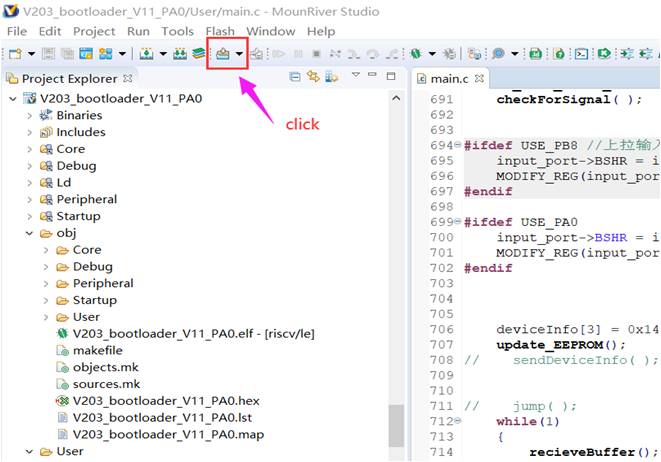
Task: Close the Project Explorer tab
Action: [x=128, y=78]
